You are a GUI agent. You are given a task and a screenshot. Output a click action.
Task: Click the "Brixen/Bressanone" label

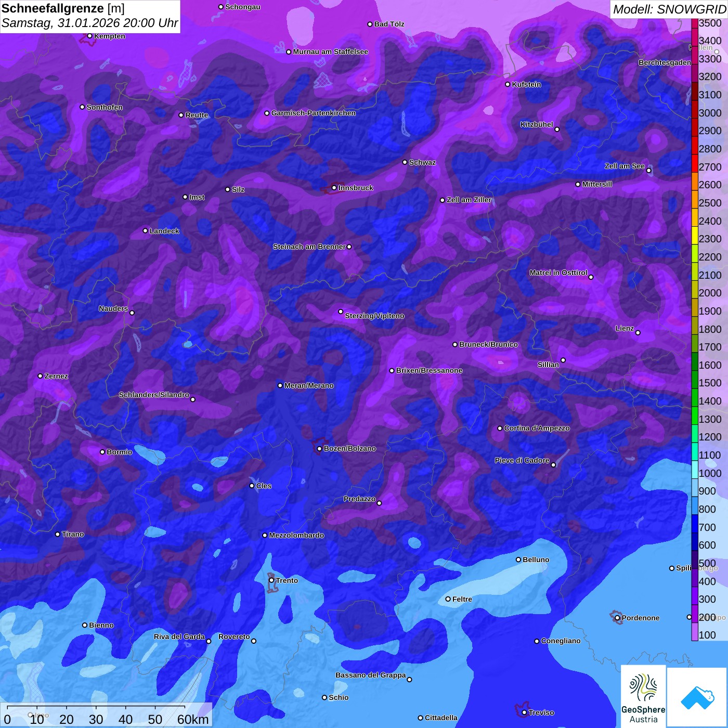(x=429, y=370)
